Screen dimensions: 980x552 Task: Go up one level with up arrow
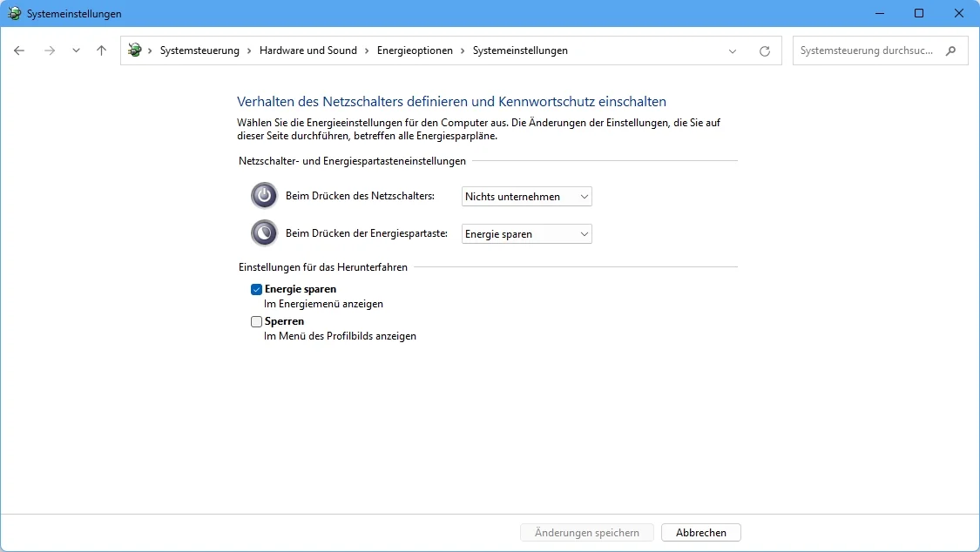pos(101,50)
